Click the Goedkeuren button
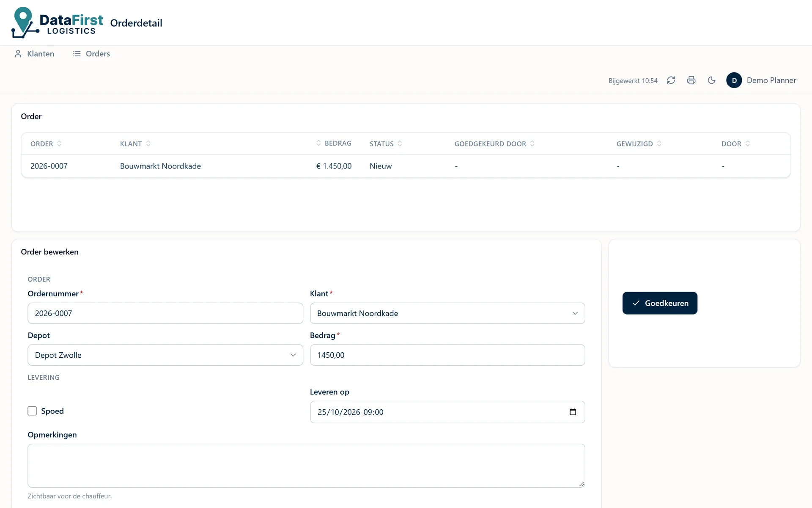Screen dimensions: 812x508 click(x=660, y=303)
